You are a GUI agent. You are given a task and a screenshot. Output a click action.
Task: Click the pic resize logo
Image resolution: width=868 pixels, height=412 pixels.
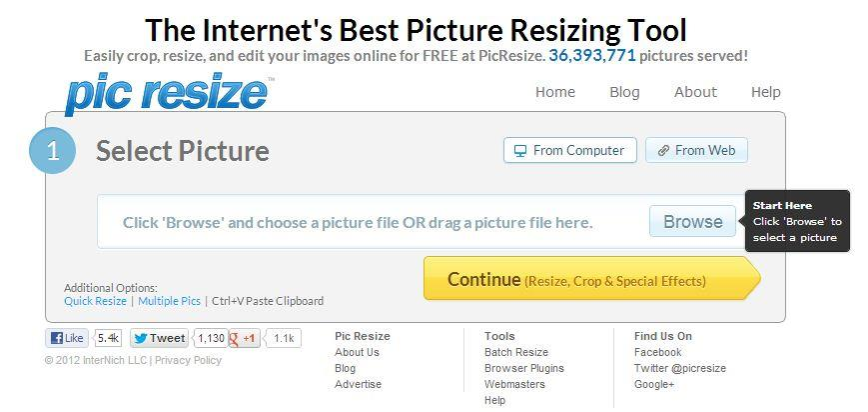(166, 93)
